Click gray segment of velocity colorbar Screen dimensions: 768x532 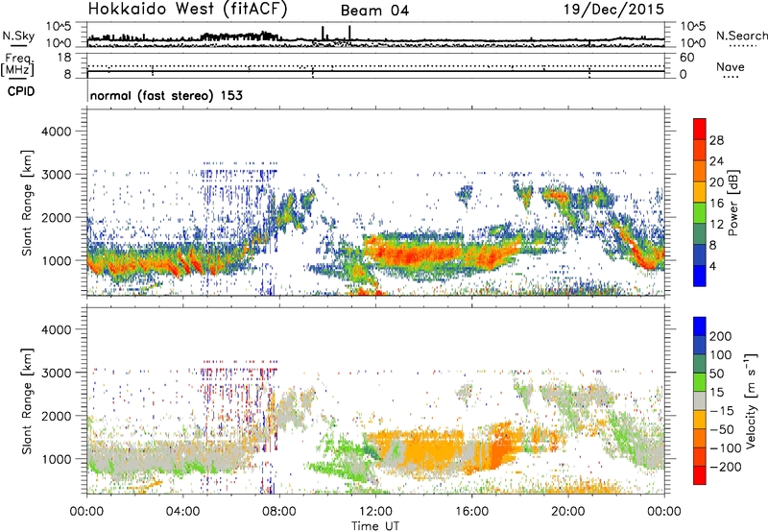pyautogui.click(x=700, y=400)
